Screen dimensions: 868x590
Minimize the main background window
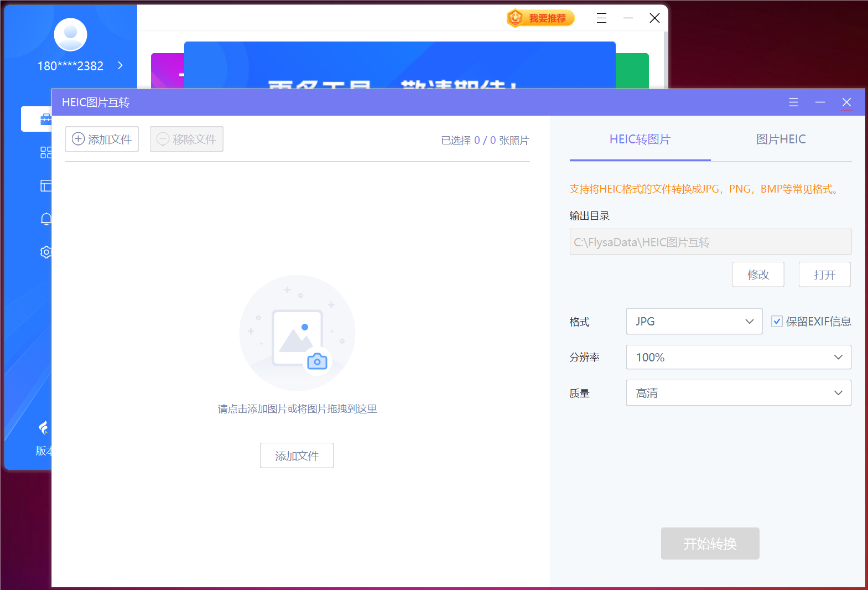628,18
